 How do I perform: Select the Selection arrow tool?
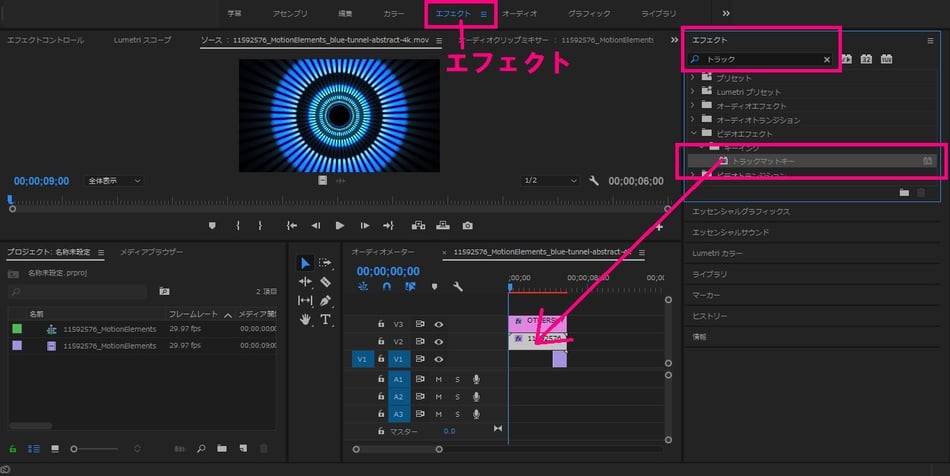[306, 263]
